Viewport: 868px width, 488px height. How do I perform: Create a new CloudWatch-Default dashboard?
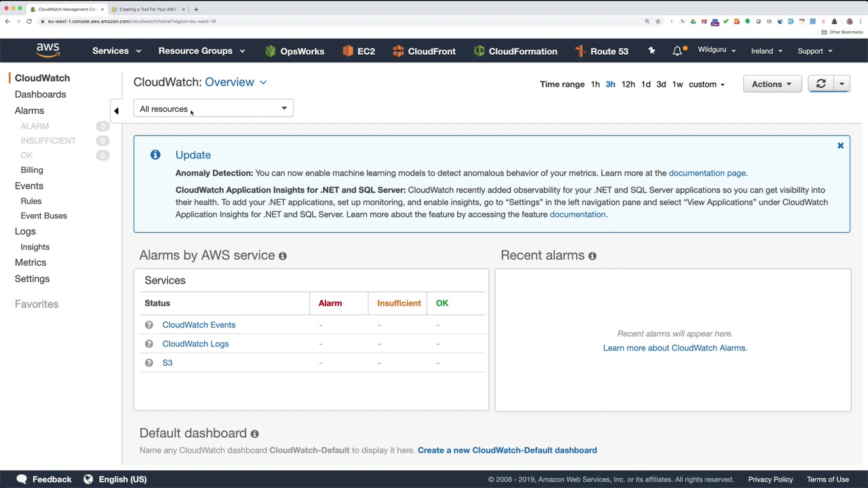507,450
